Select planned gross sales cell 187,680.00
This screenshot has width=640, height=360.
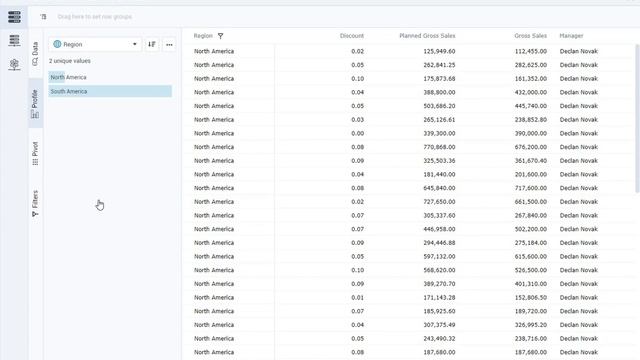[x=439, y=352]
